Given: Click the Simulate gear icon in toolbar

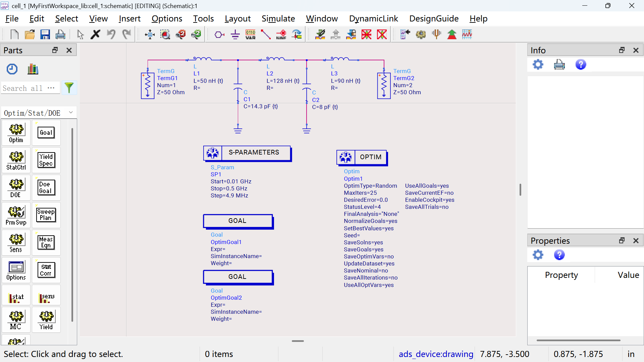Looking at the screenshot, I should (x=421, y=34).
